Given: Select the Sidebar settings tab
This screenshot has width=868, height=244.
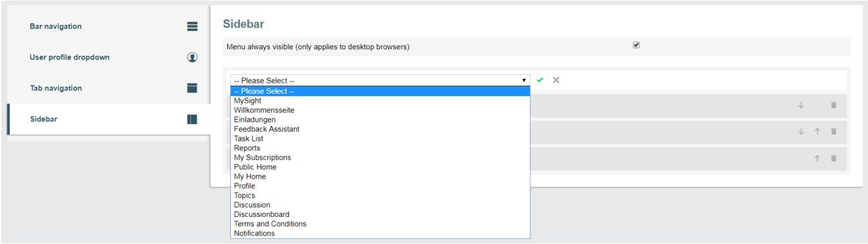Looking at the screenshot, I should pyautogui.click(x=108, y=119).
